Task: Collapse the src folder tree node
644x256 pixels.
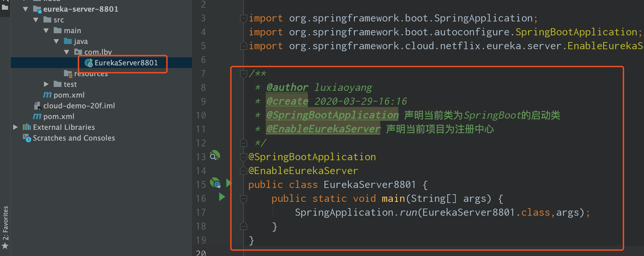Action: click(x=36, y=20)
